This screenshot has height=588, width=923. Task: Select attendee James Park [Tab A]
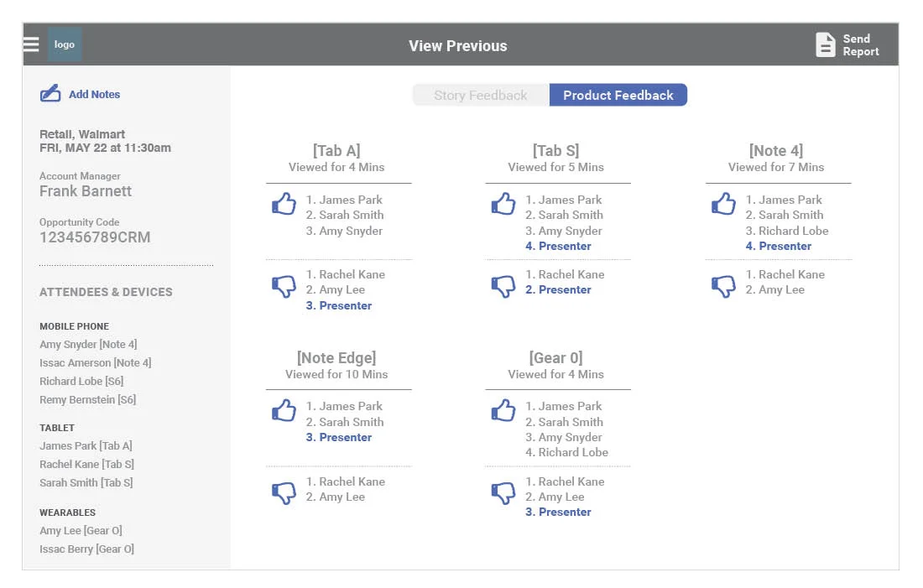pos(86,446)
